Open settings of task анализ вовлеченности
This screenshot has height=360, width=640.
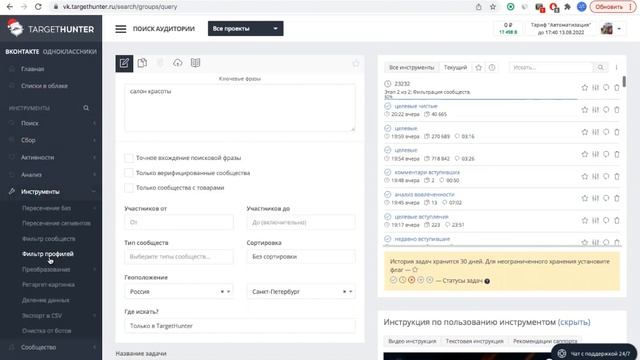click(596, 198)
